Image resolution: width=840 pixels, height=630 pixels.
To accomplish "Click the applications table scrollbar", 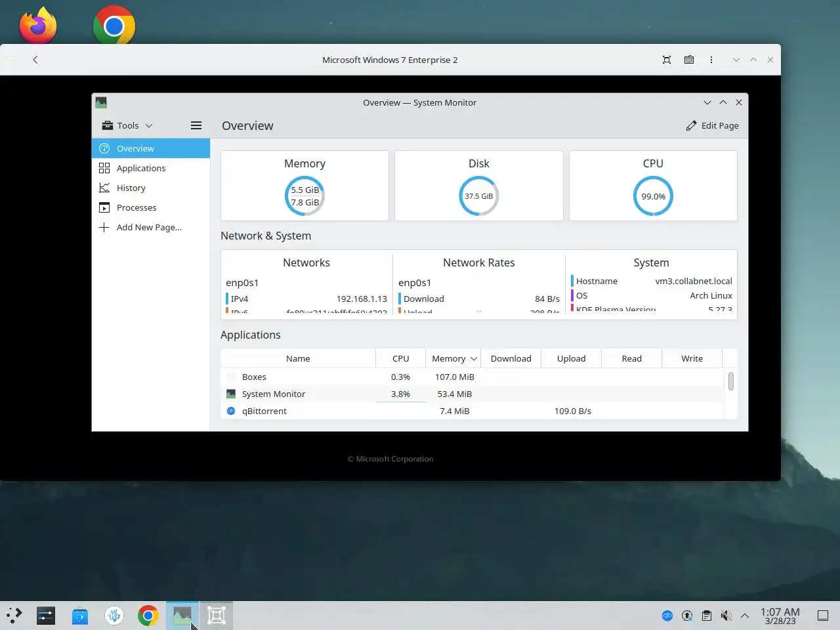I will [730, 381].
